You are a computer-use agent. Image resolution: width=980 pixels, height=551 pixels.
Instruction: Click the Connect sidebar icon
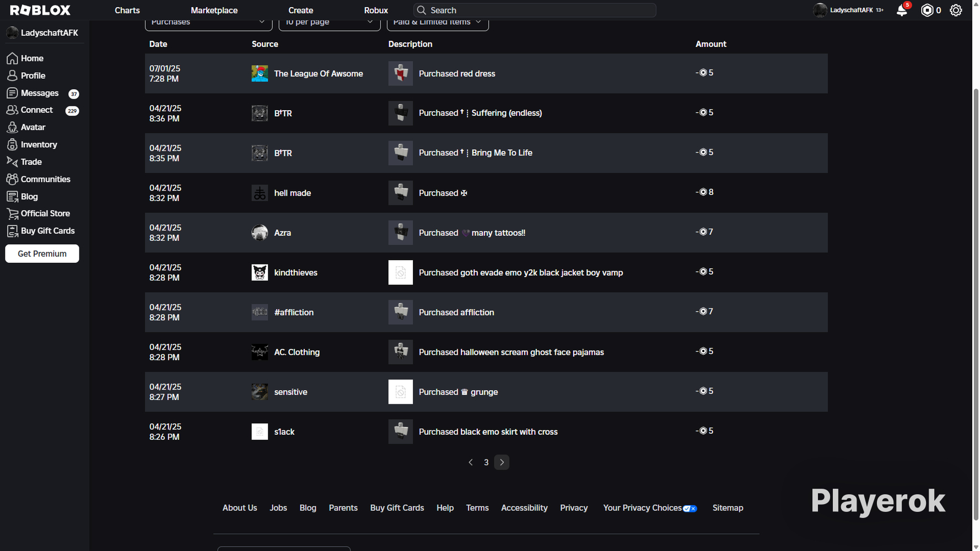[12, 110]
